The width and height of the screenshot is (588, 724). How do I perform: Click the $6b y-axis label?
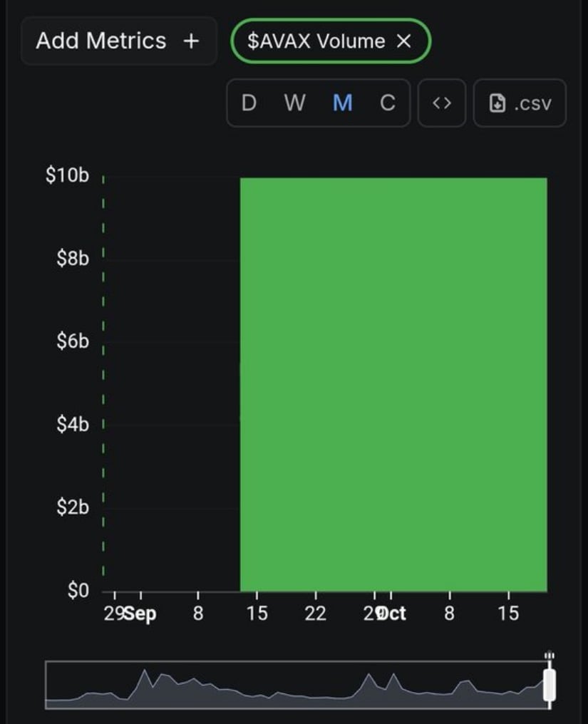point(73,341)
